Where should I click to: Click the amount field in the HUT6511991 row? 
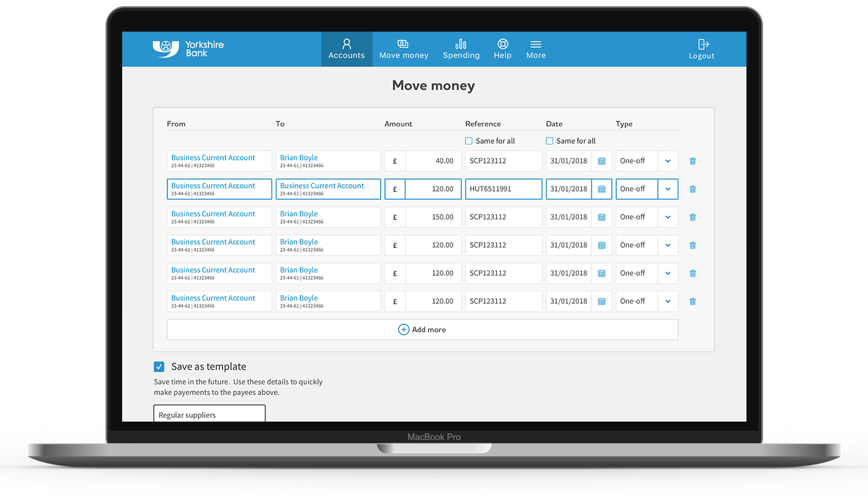coord(433,189)
